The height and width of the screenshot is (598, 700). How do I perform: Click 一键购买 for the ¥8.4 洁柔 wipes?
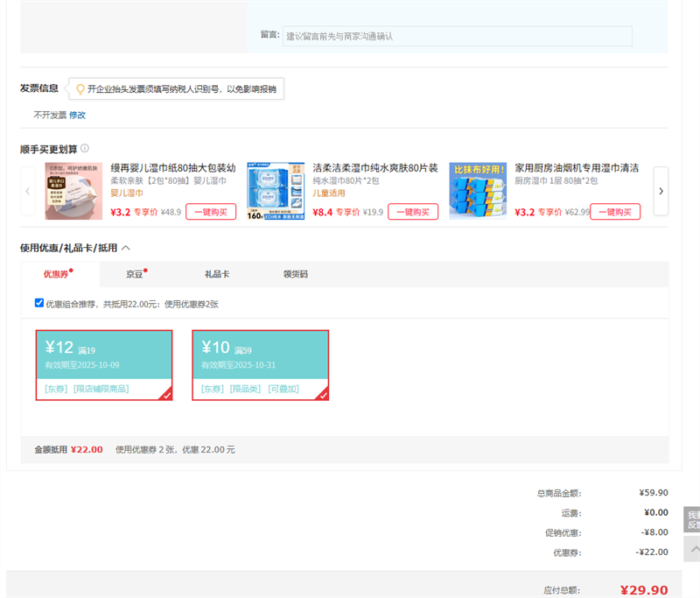click(413, 212)
